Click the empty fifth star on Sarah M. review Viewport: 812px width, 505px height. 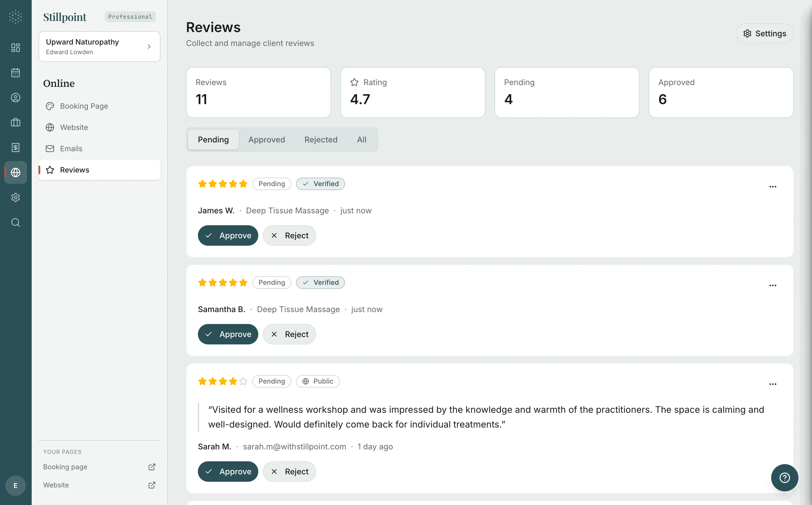coord(243,381)
